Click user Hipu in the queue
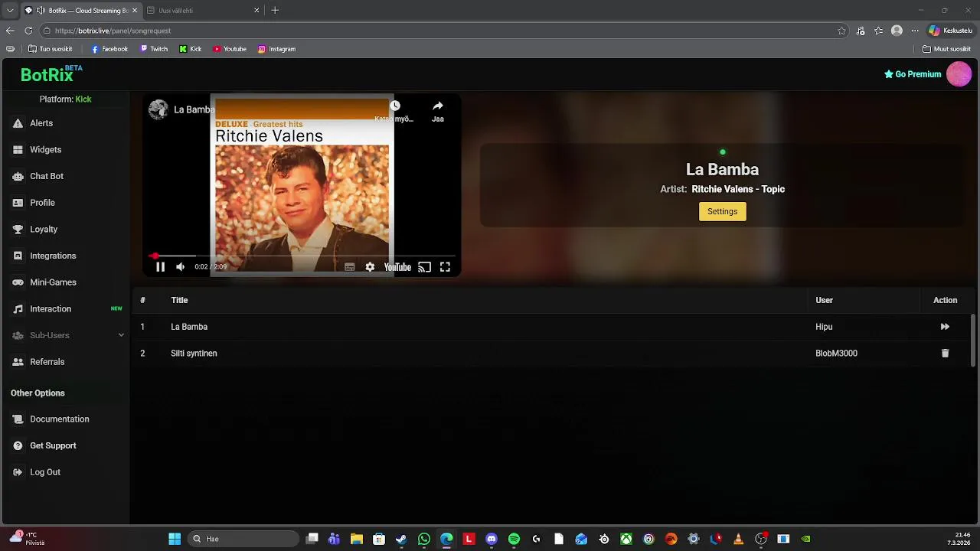Screen dimensions: 980x551 coord(824,327)
